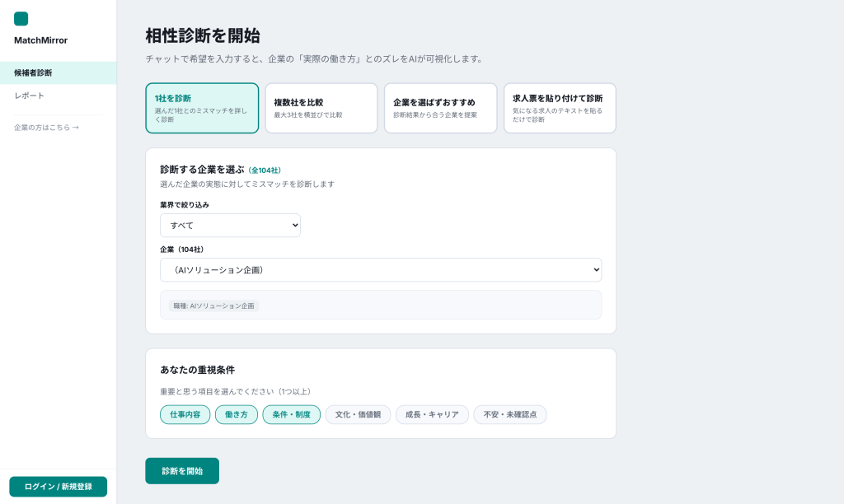Open the レポート sidebar item

click(59, 96)
